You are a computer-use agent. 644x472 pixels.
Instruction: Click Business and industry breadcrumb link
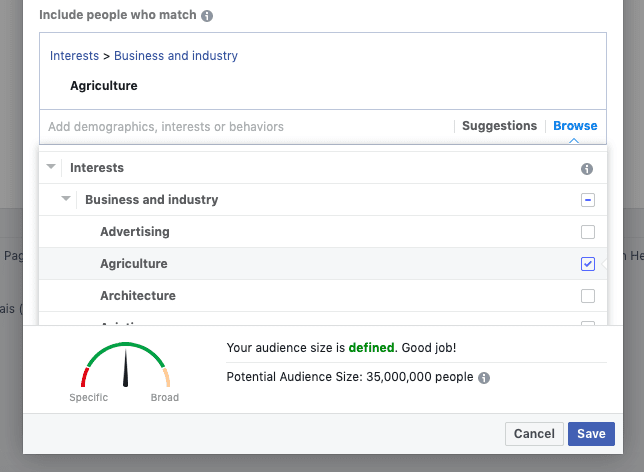pos(176,55)
